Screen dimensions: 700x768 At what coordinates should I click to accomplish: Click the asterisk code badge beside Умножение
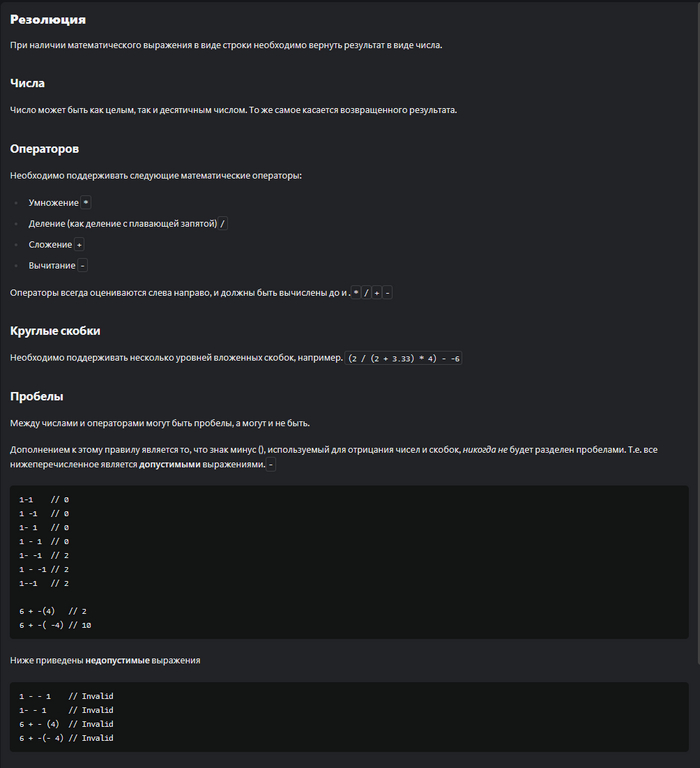[87, 202]
